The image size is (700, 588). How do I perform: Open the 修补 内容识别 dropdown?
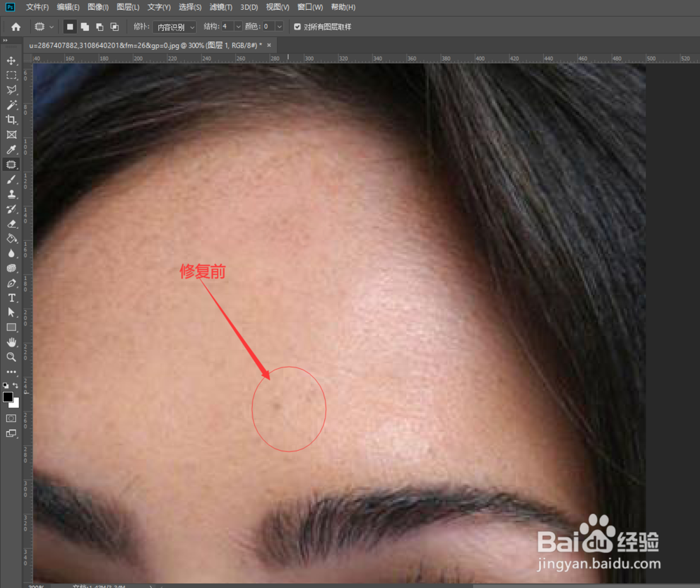click(x=174, y=27)
